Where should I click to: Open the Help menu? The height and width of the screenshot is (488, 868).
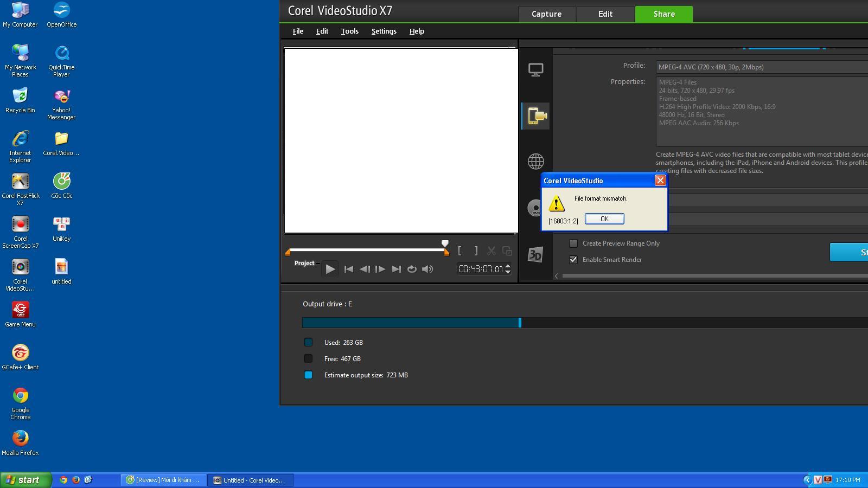click(417, 31)
